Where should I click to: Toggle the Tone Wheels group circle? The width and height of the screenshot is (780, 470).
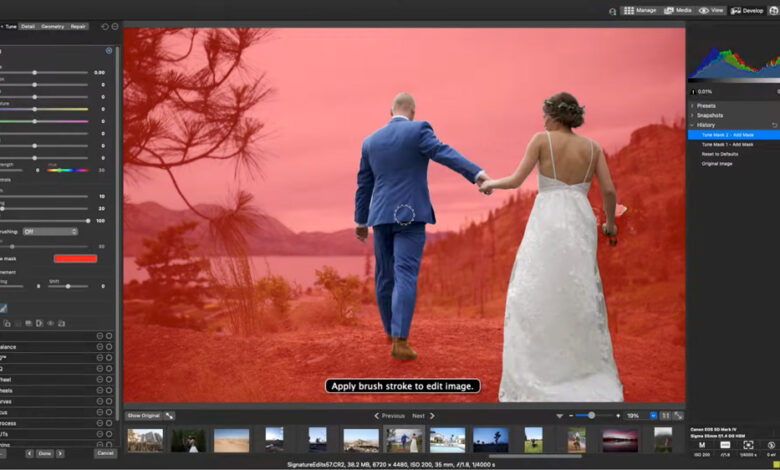pos(109,390)
